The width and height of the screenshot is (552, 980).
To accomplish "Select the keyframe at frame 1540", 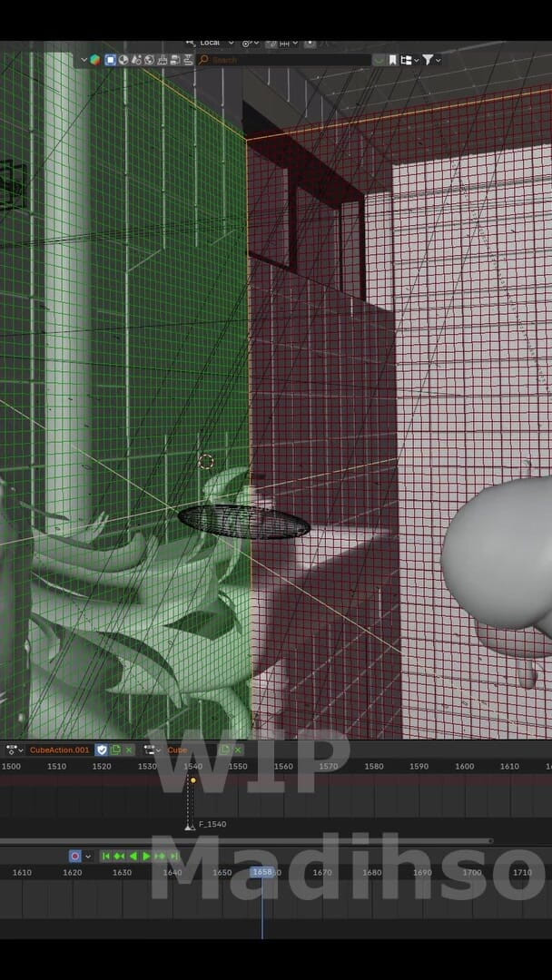I will click(193, 780).
